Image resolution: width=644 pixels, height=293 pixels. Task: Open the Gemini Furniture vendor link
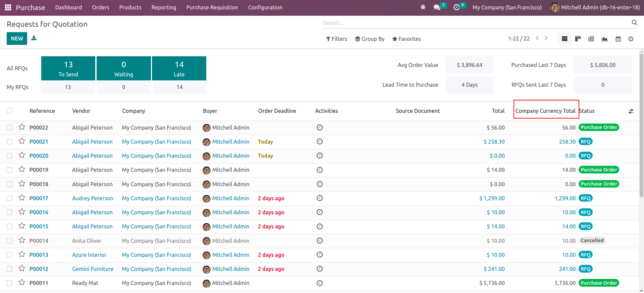point(93,269)
